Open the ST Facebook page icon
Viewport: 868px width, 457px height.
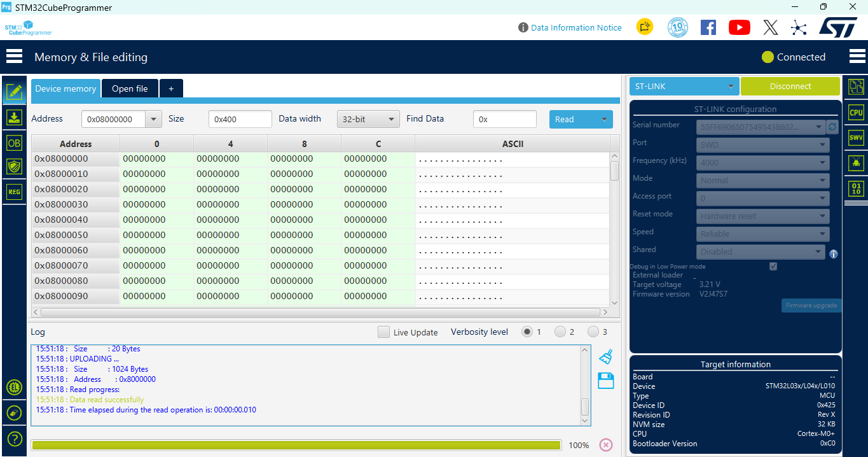pyautogui.click(x=708, y=27)
